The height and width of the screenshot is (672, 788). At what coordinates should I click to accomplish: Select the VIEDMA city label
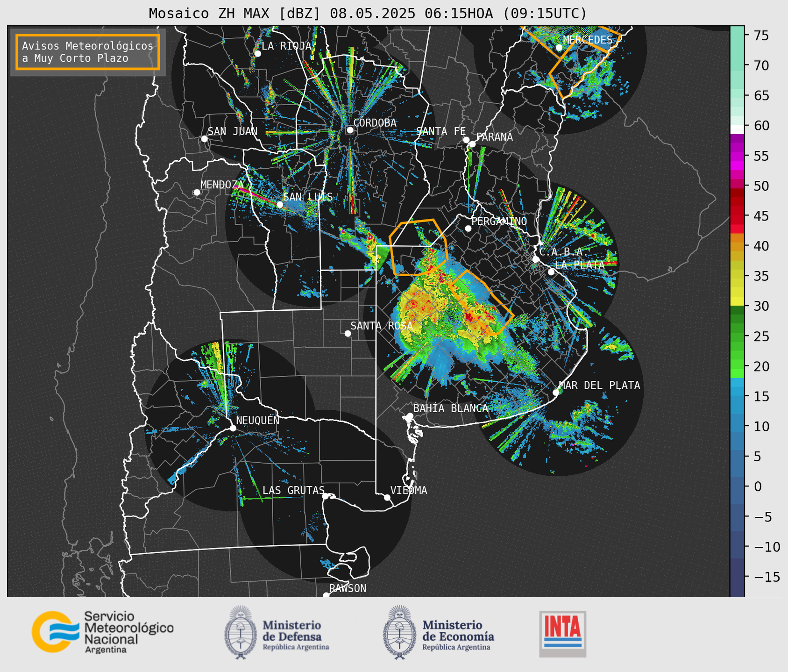(409, 490)
